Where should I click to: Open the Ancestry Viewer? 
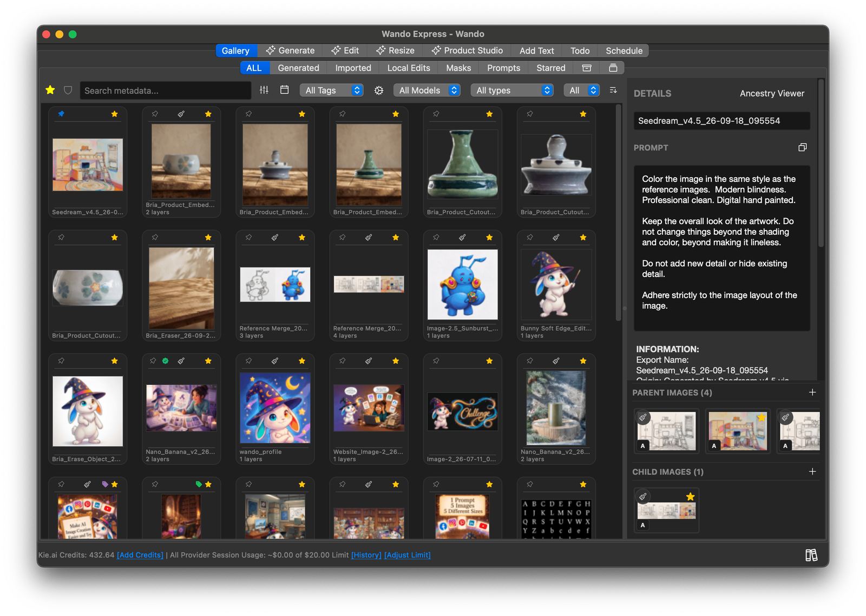[772, 93]
